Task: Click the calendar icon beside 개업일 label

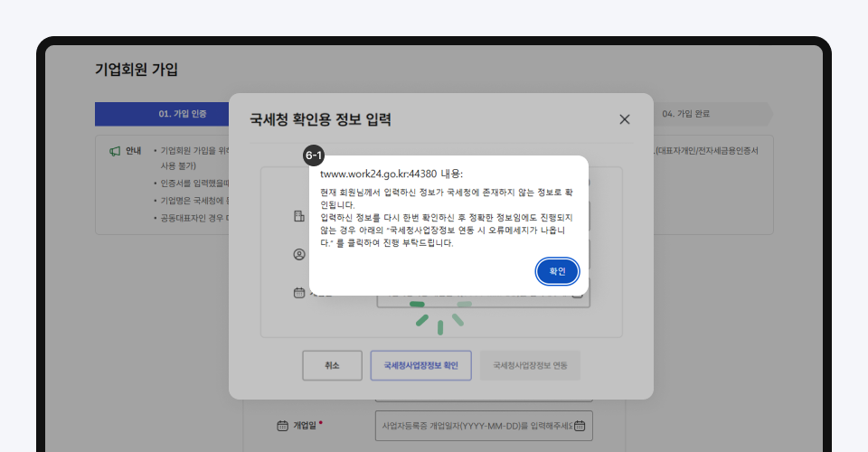Action: pyautogui.click(x=282, y=425)
